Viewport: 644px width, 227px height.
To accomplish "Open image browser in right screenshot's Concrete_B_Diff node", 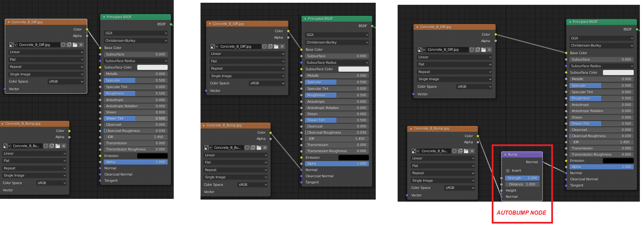I will coord(421,50).
